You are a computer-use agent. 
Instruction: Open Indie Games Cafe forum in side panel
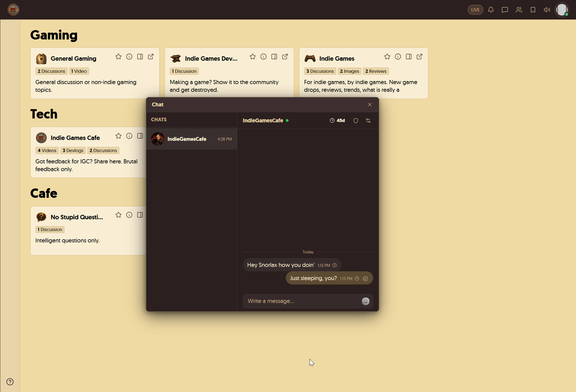140,136
